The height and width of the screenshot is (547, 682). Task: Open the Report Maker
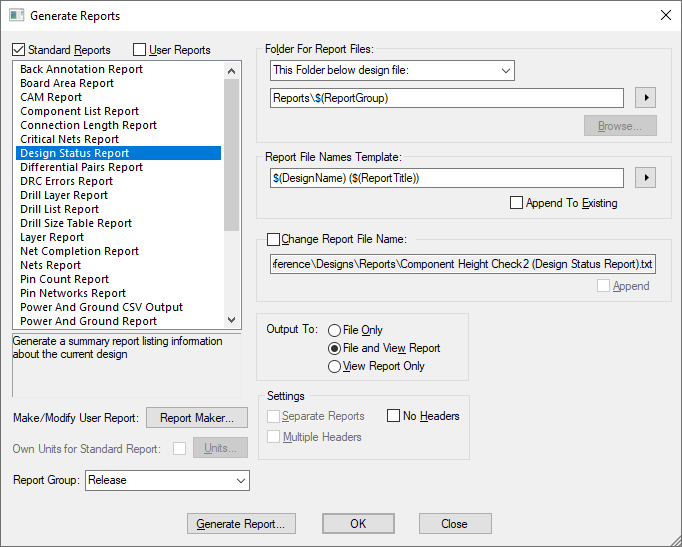click(197, 418)
